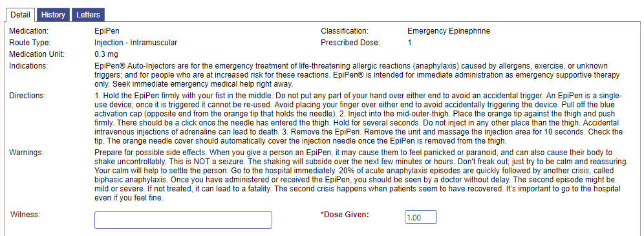Select the Detail tab
The height and width of the screenshot is (236, 644).
(20, 15)
